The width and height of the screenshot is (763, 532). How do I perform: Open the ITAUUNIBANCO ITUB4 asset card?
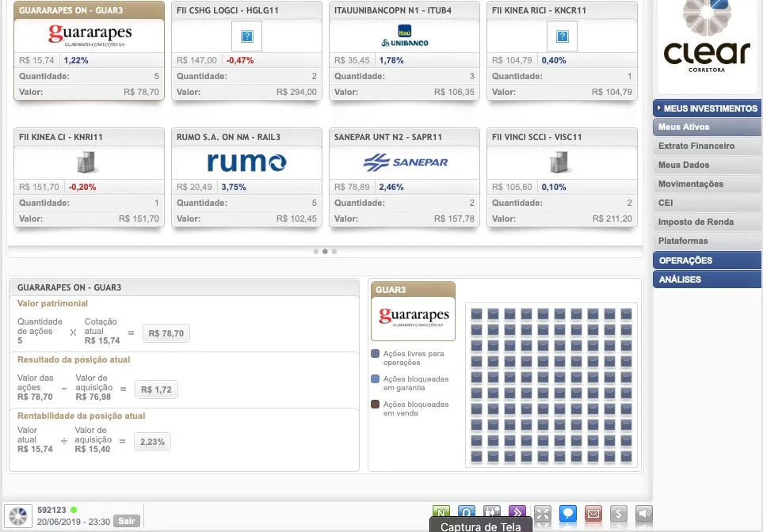point(404,51)
